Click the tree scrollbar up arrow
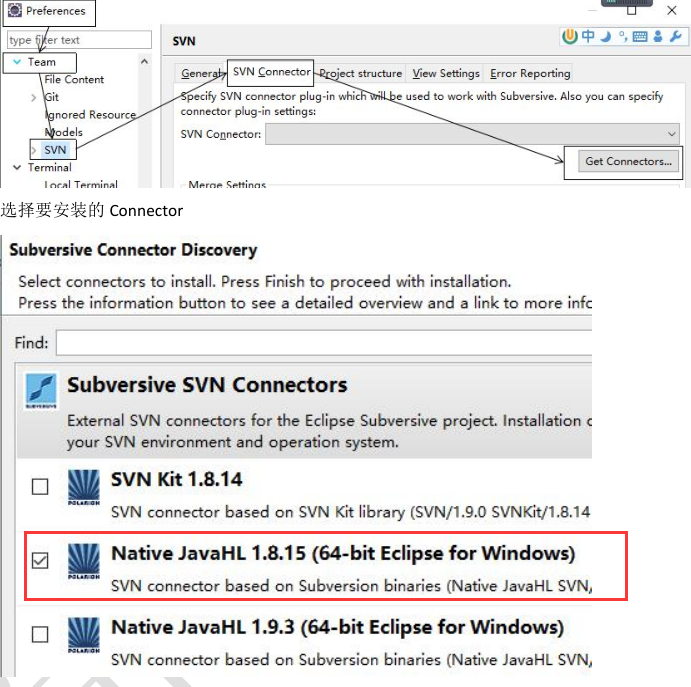691x687 pixels. coord(144,61)
